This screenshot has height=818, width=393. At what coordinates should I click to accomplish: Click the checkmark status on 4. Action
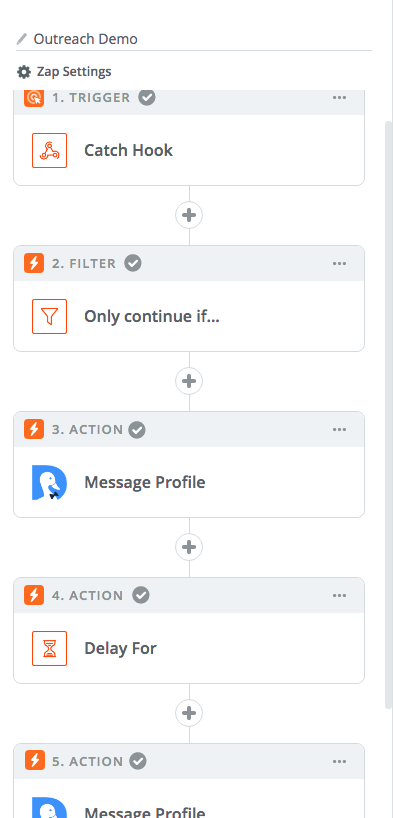(x=140, y=595)
